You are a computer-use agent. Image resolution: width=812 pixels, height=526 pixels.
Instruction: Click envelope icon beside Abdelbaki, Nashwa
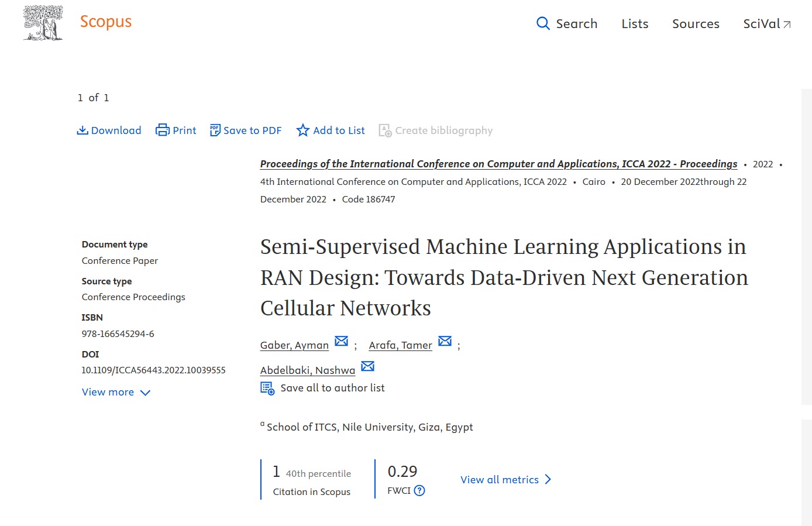point(368,366)
